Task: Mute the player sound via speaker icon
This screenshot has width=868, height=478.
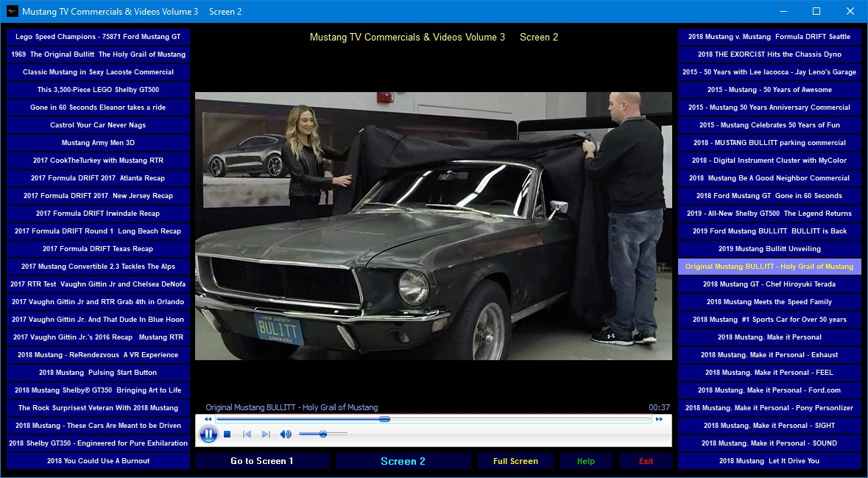Action: click(286, 435)
